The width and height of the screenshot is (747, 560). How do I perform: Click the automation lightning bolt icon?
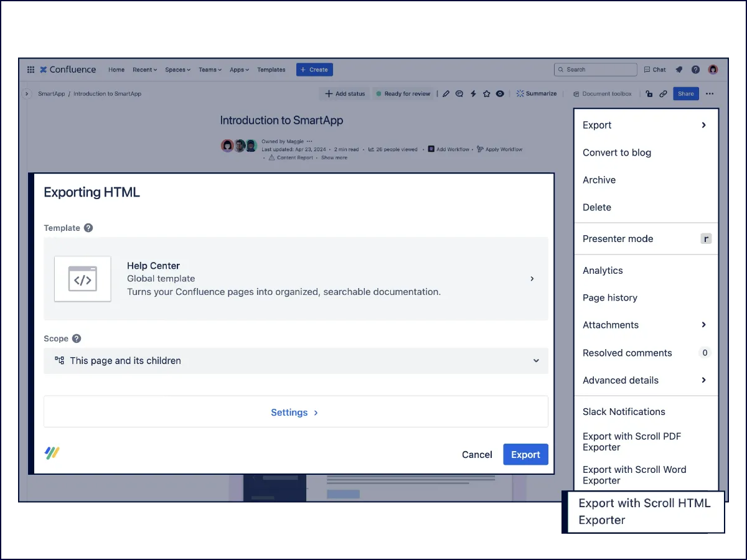[473, 94]
